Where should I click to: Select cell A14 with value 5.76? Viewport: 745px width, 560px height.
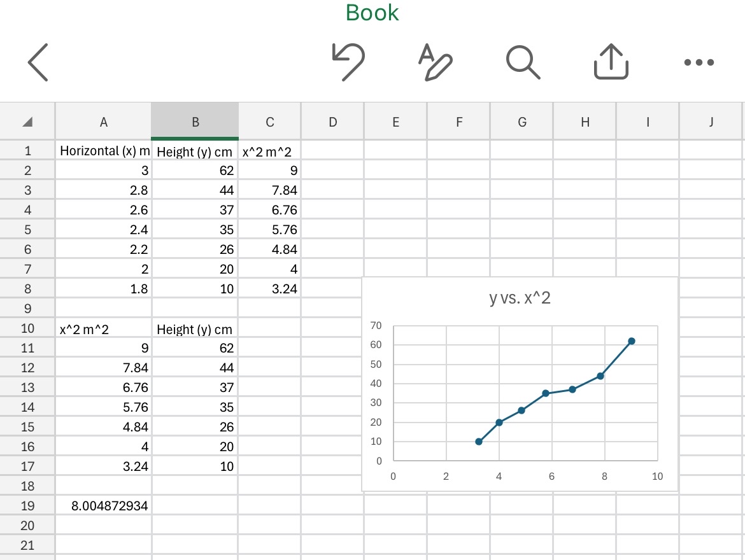pyautogui.click(x=104, y=407)
